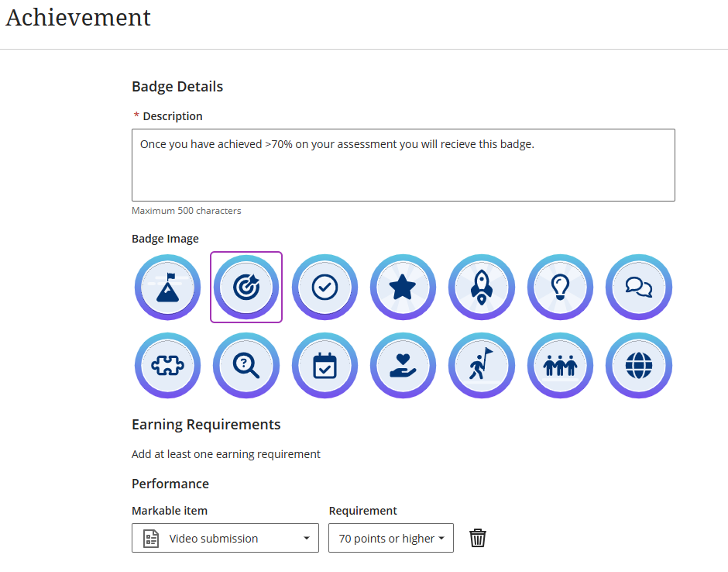Click the document icon in Markable item
Image resolution: width=728 pixels, height=572 pixels.
click(152, 538)
